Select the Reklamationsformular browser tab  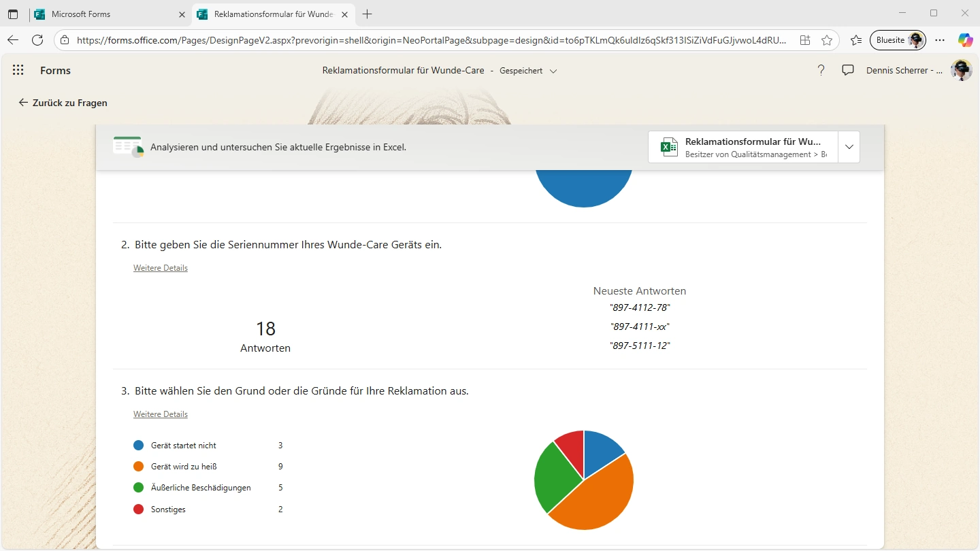tap(272, 14)
